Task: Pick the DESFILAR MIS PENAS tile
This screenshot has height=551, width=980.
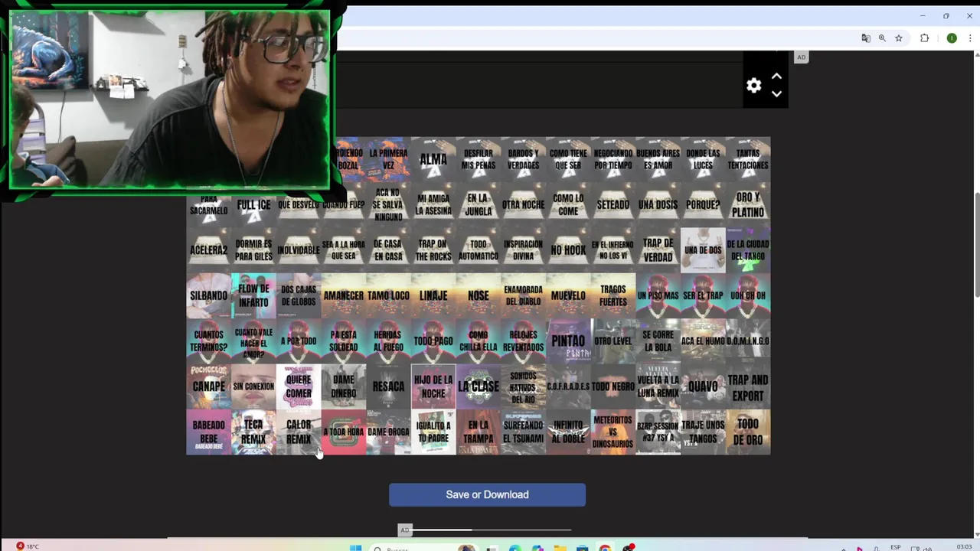Action: click(479, 159)
